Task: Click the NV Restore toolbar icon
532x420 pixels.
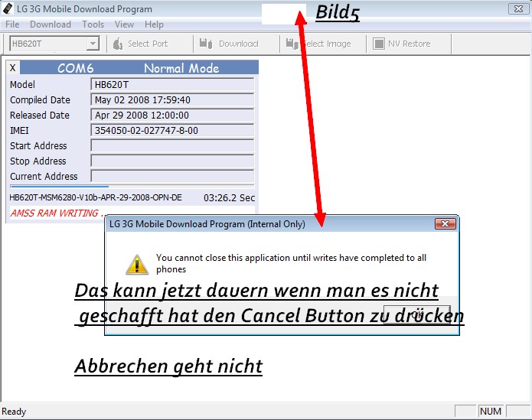Action: 378,44
